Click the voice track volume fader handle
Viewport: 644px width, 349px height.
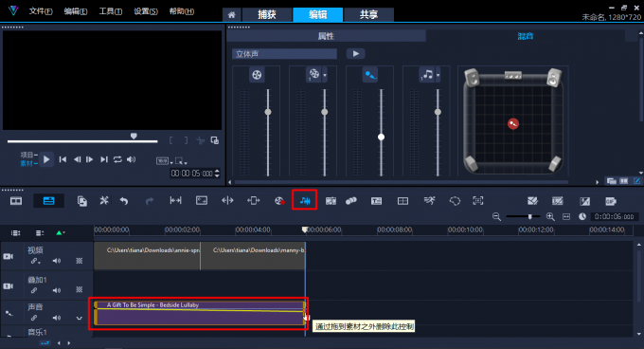(x=381, y=137)
